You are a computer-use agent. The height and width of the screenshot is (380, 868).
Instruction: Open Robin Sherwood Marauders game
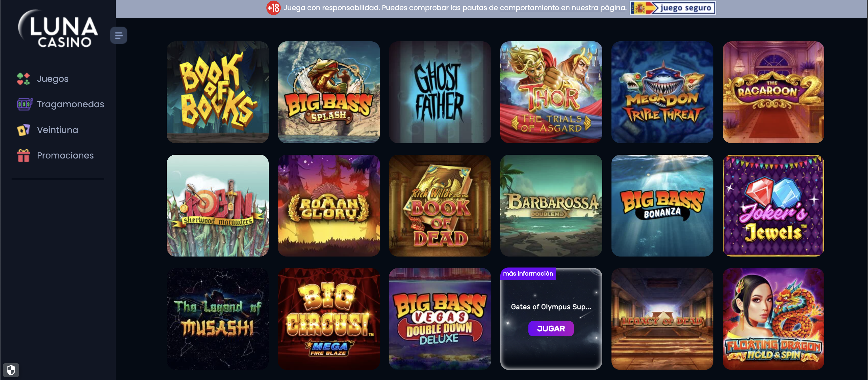[218, 206]
